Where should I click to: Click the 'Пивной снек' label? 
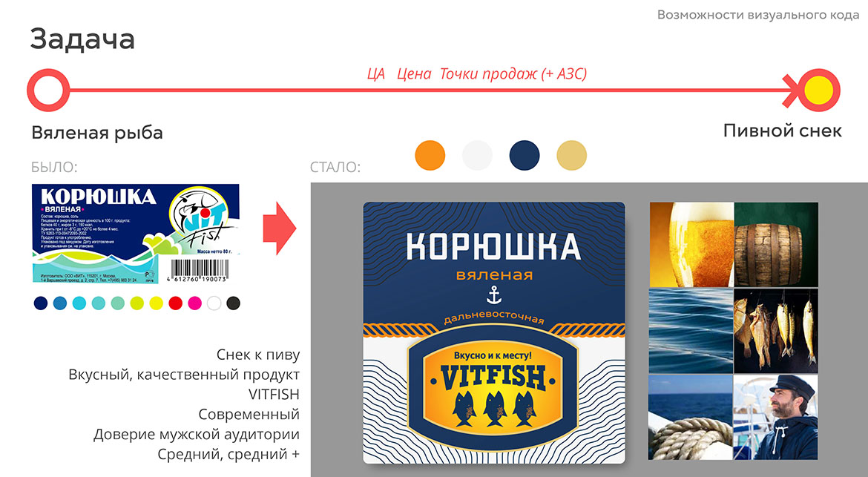click(782, 131)
